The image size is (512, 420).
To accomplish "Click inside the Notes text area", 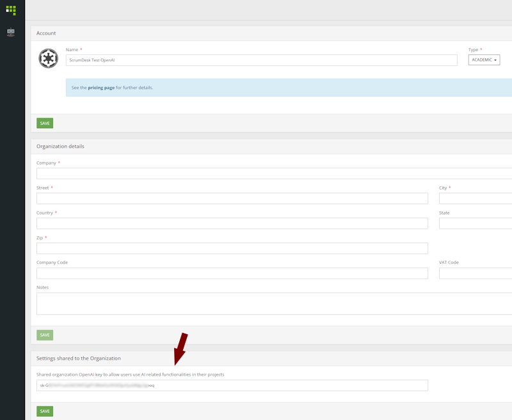I will click(275, 303).
